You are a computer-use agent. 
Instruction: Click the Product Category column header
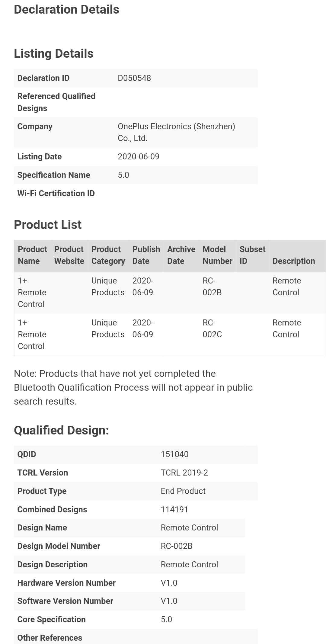(x=108, y=255)
